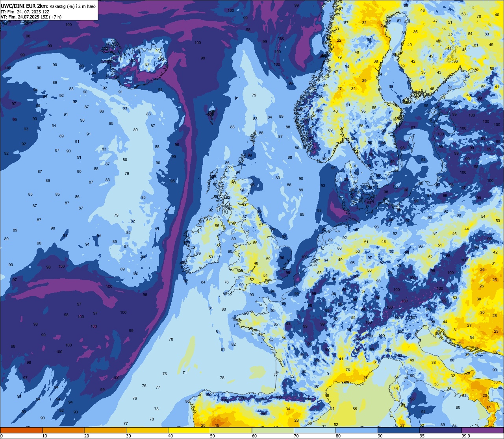The width and height of the screenshot is (504, 439).
Task: Select the 95–99.9 navy legend segment
Action: (441, 430)
